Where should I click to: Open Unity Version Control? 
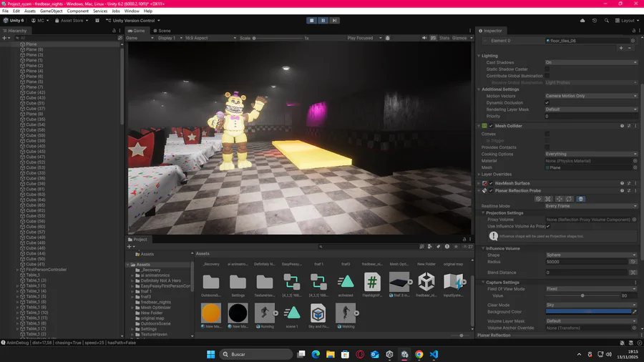133,21
